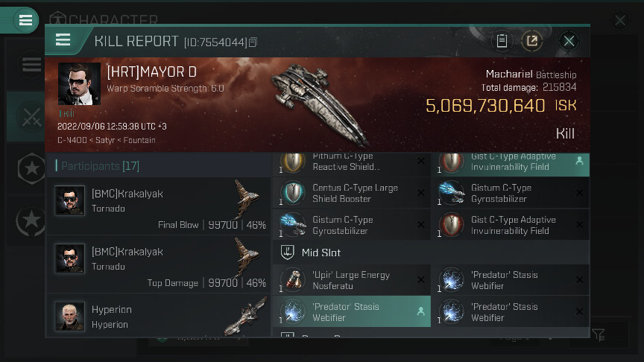This screenshot has width=644, height=362.
Task: Toggle the highlighted 'Predator' Stasis Webifier row
Action: pyautogui.click(x=352, y=311)
